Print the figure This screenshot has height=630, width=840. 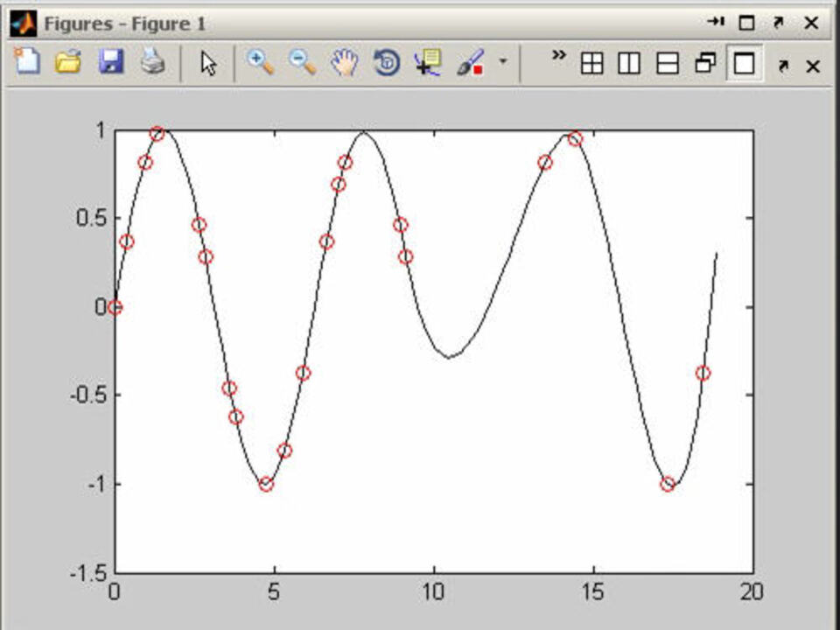click(x=153, y=62)
